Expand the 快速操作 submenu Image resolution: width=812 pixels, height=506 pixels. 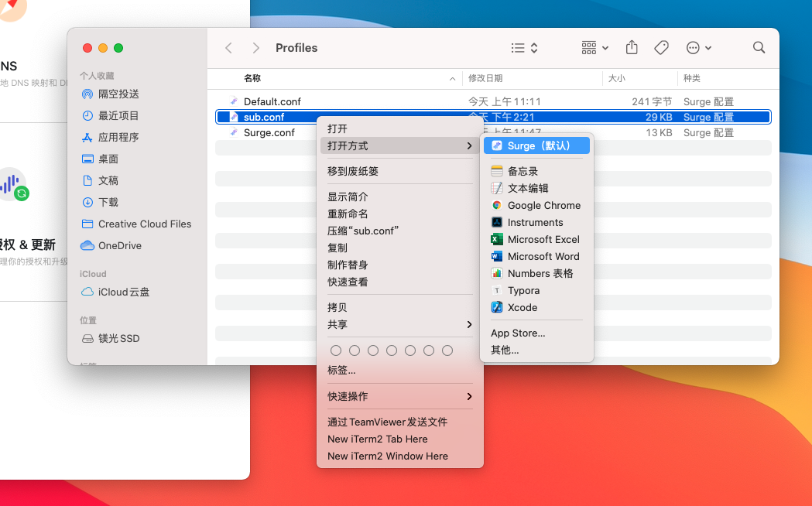(x=399, y=397)
